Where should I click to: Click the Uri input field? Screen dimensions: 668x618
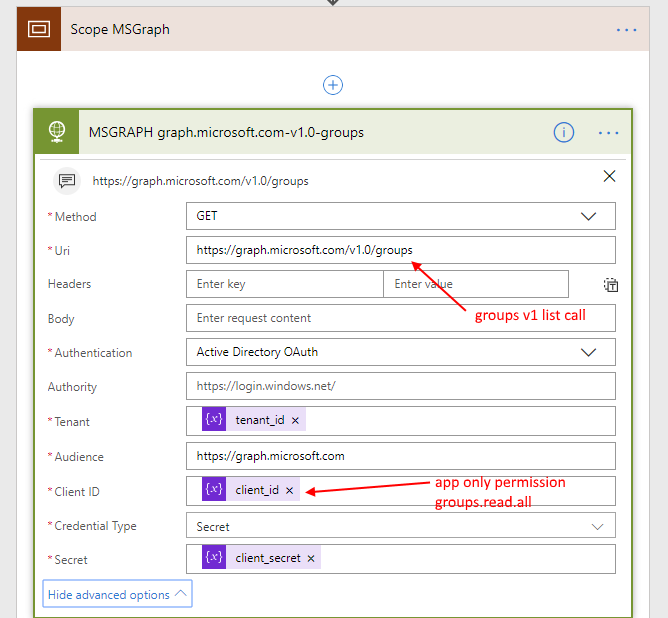coord(400,250)
